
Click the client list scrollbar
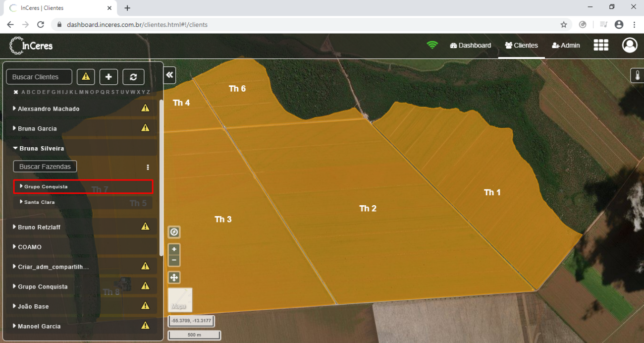(x=161, y=178)
